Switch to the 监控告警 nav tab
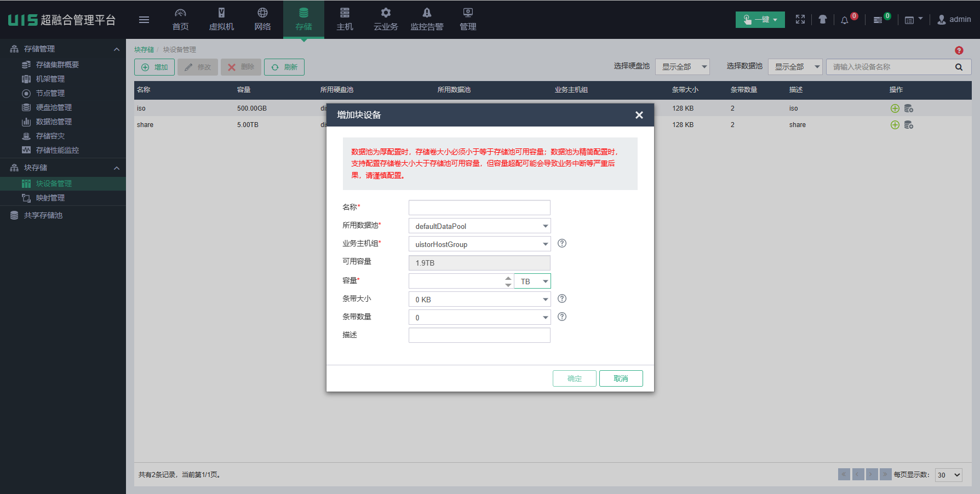980x494 pixels. [x=427, y=20]
